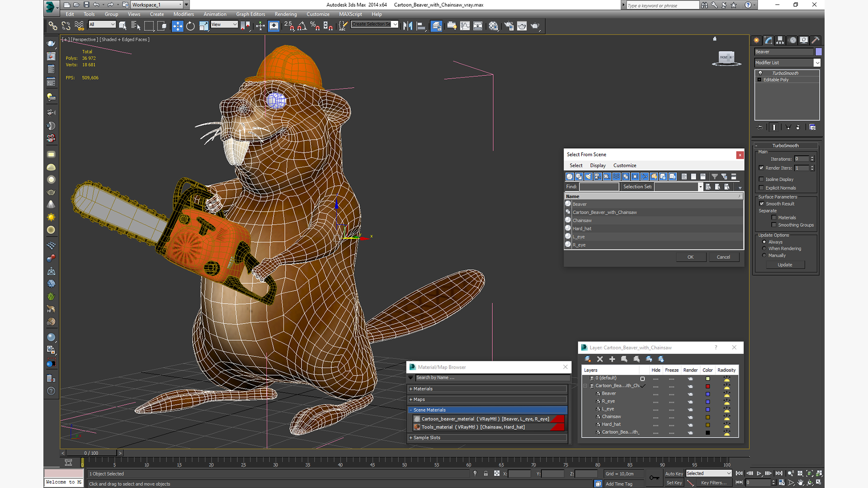Screen dimensions: 868x488
Task: Toggle Display Geometry filter in Select From Scene
Action: tap(570, 177)
